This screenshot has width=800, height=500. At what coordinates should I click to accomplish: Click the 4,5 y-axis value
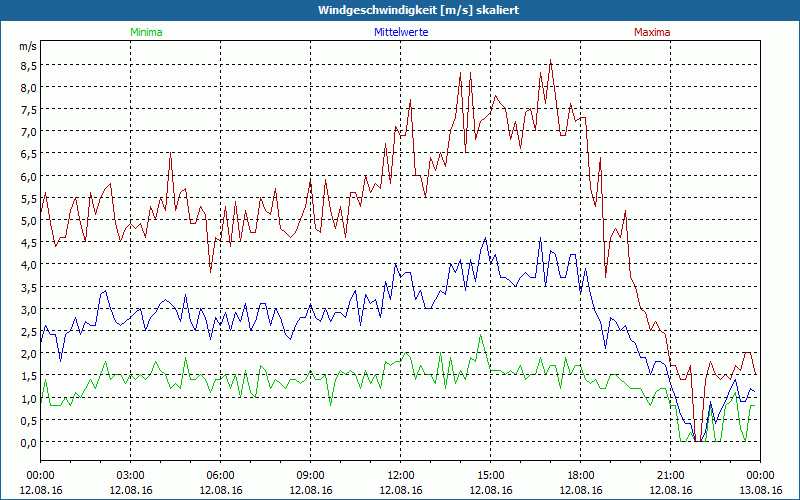[x=29, y=243]
